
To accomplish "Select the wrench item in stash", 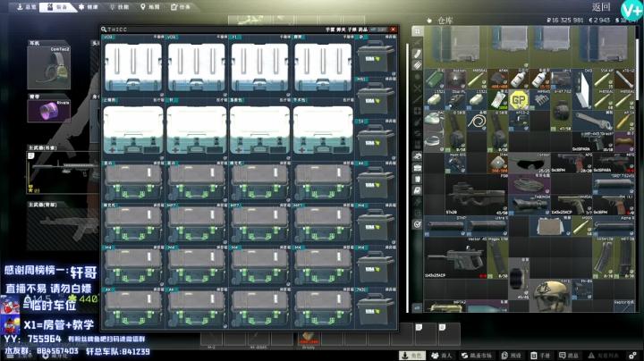I will 592,121.
